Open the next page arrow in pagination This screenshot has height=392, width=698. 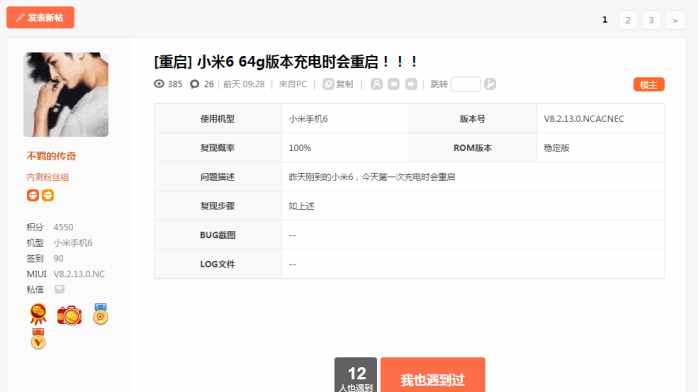pyautogui.click(x=675, y=20)
